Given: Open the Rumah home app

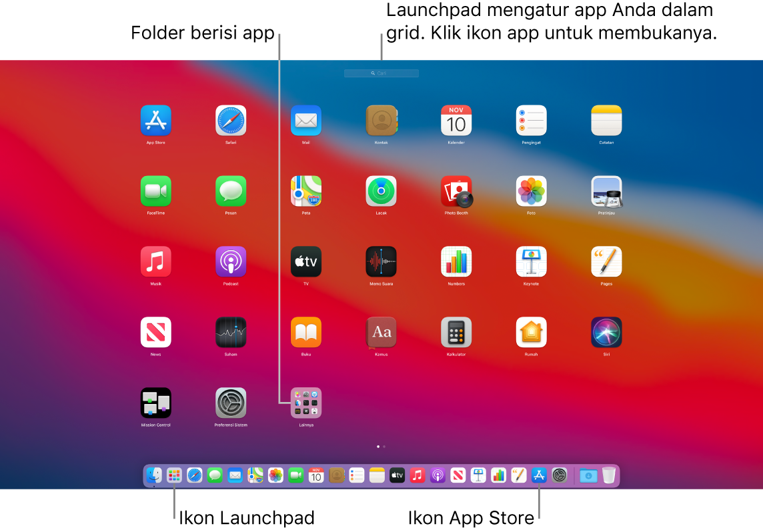Looking at the screenshot, I should click(x=531, y=332).
